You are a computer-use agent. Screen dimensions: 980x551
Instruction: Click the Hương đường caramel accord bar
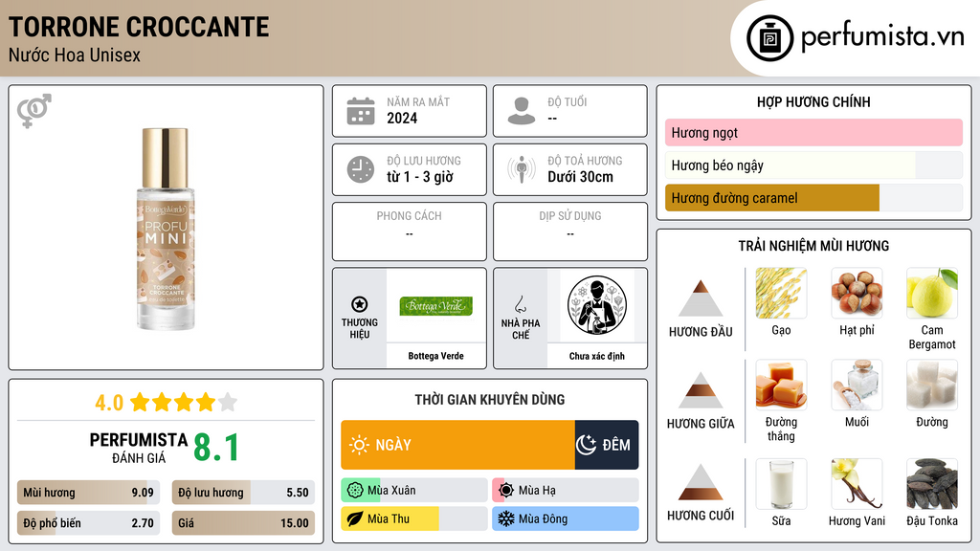click(813, 198)
